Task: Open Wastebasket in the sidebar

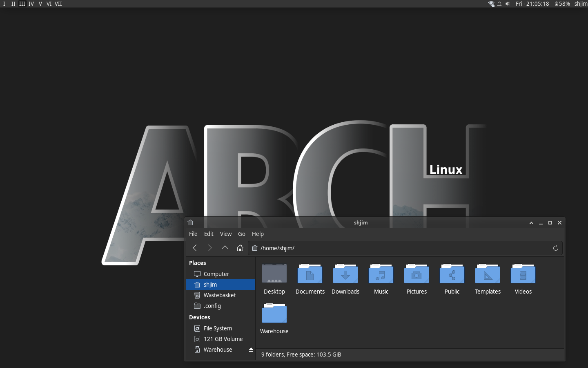Action: (x=220, y=295)
